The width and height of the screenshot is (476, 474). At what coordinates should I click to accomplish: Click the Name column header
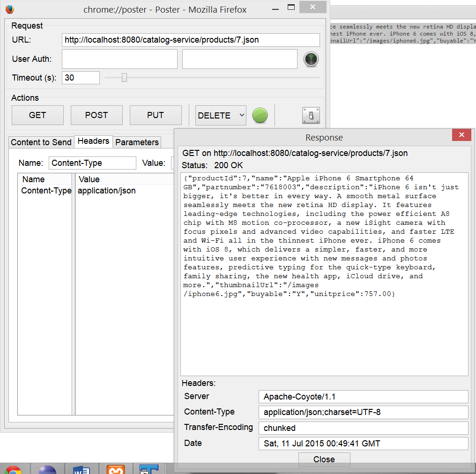45,179
